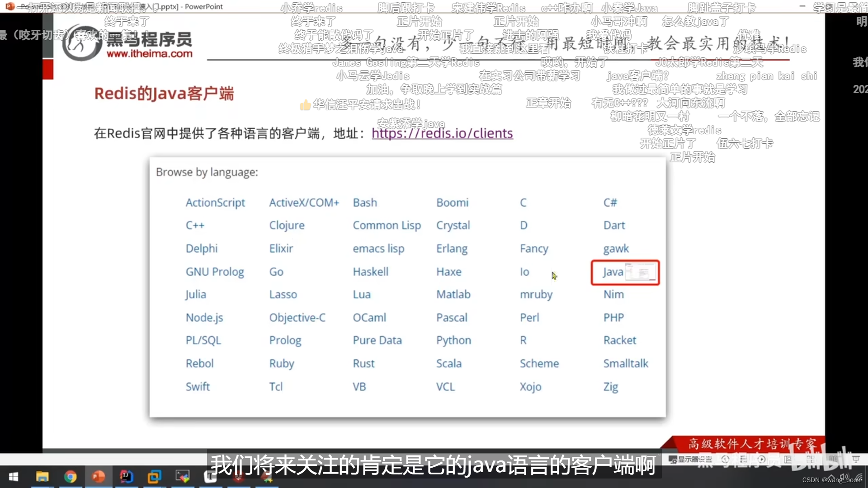Click the Java language link

point(613,272)
